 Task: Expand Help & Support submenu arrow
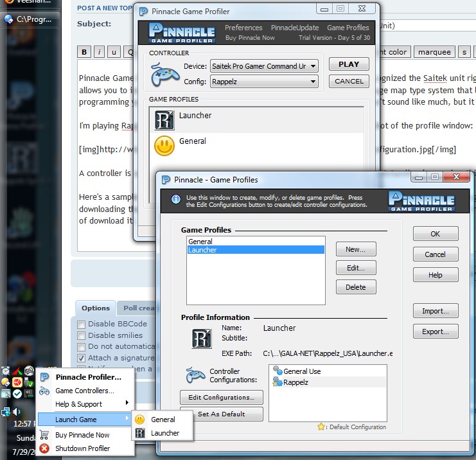click(127, 403)
